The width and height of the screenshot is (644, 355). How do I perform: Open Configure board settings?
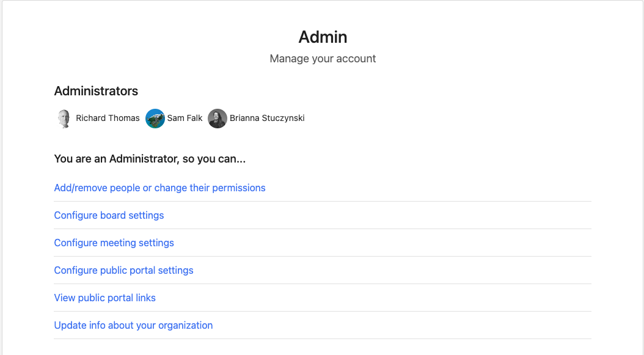point(109,215)
